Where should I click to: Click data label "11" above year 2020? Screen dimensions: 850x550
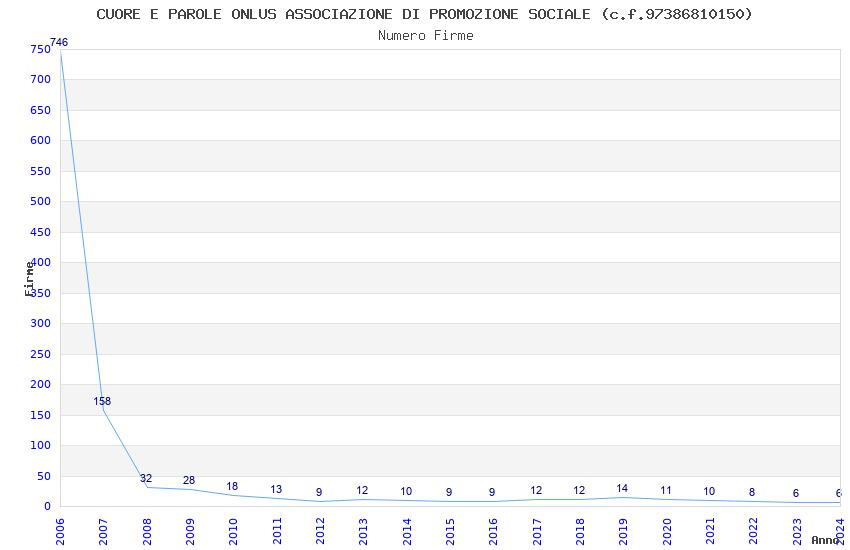pos(666,490)
